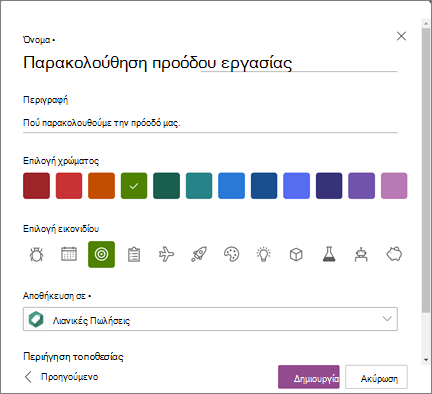Click the scrollbar up arrow

[x=426, y=24]
